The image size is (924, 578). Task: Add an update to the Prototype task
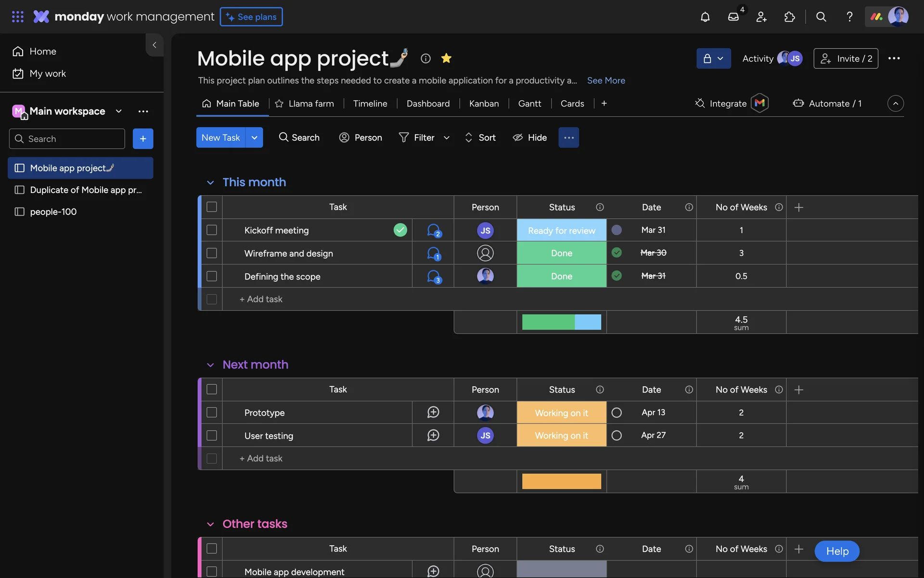(x=433, y=412)
